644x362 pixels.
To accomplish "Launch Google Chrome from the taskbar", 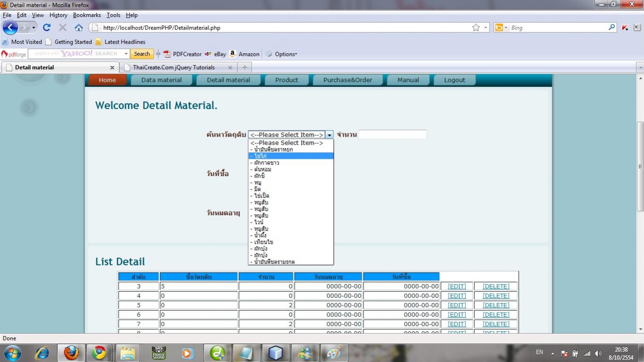I will tap(99, 353).
